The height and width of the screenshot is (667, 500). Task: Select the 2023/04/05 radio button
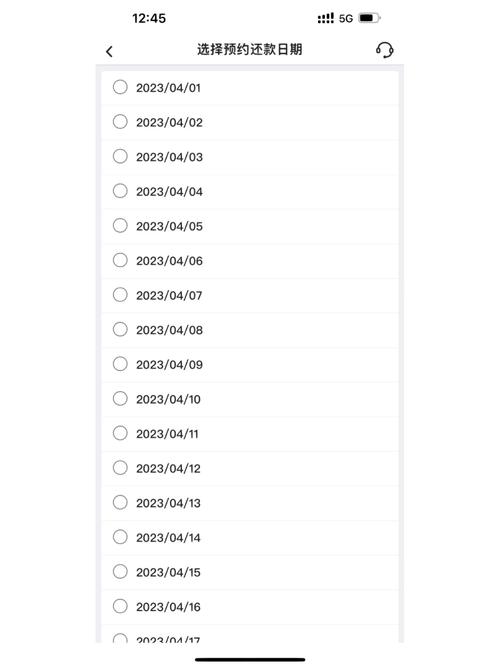pyautogui.click(x=120, y=226)
